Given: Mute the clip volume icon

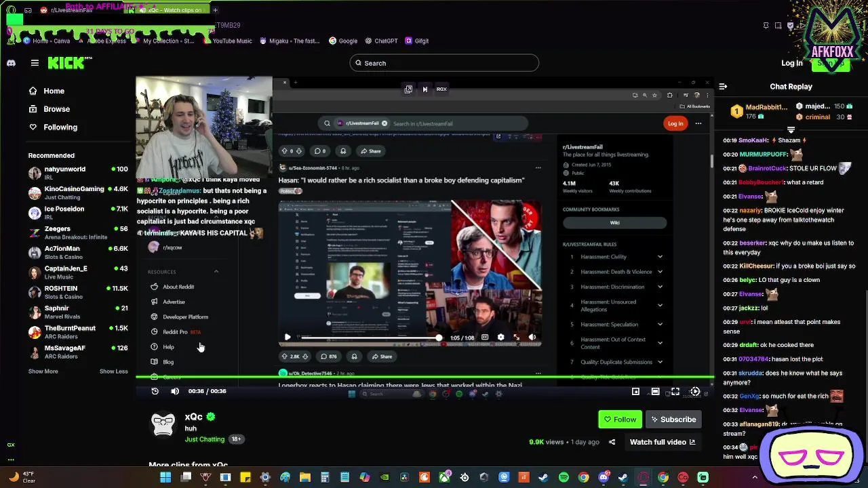Looking at the screenshot, I should 175,391.
